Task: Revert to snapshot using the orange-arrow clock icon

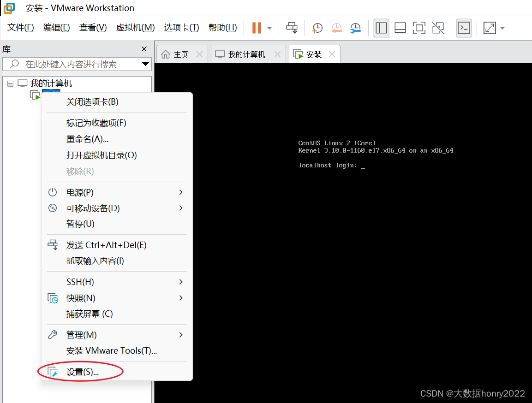Action: (x=336, y=28)
